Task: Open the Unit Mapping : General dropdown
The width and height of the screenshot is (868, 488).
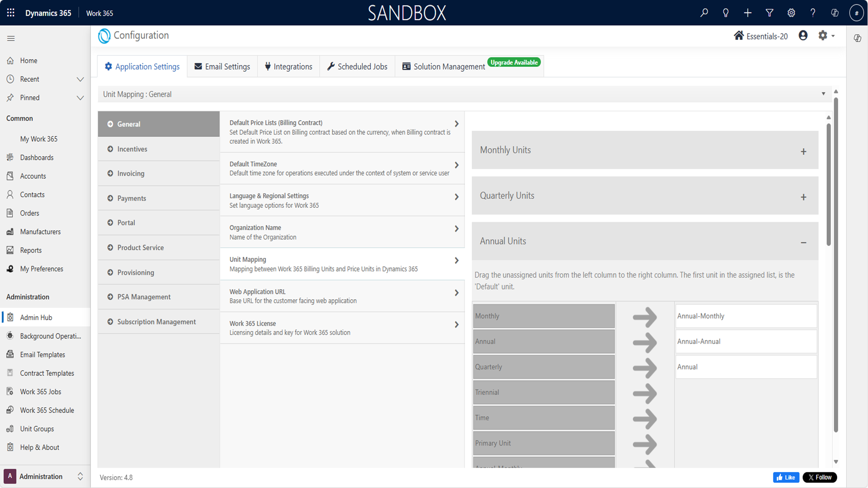Action: point(823,94)
